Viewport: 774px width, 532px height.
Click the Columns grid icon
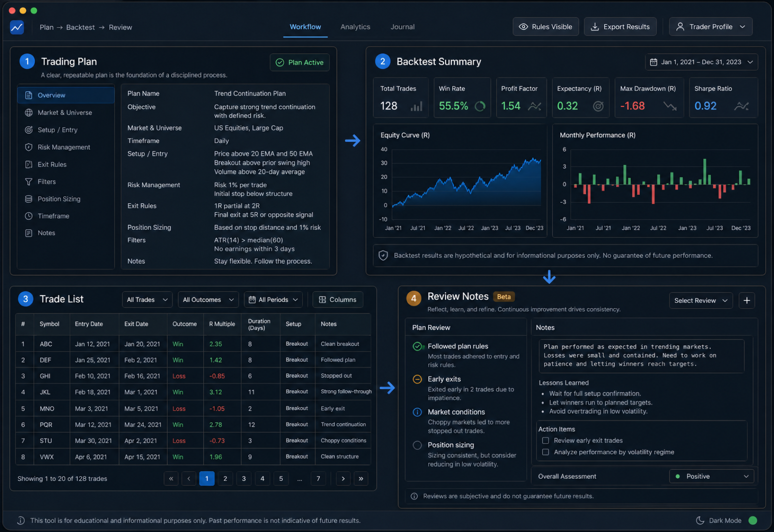click(322, 300)
